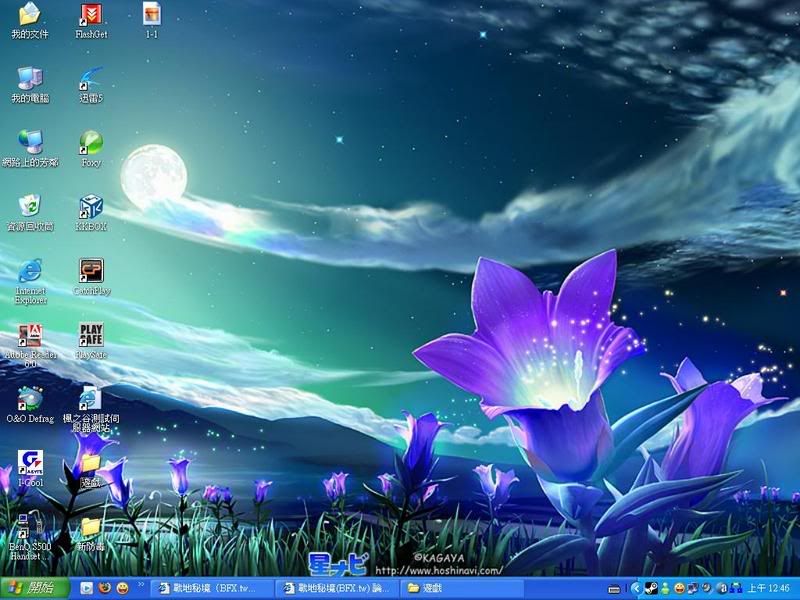Click the system tray clock showing 12:46
This screenshot has height=600, width=800.
pyautogui.click(x=773, y=588)
